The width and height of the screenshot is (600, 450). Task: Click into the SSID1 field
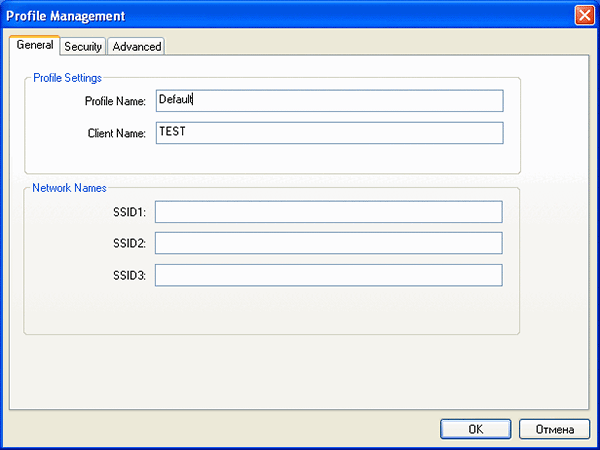(328, 212)
